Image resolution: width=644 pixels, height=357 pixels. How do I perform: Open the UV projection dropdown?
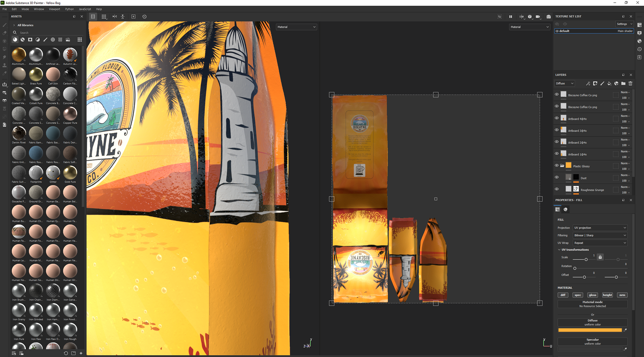(x=600, y=228)
